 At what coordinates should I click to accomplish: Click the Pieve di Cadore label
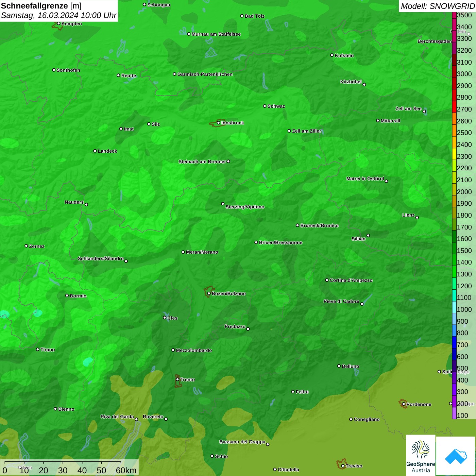[x=341, y=301]
